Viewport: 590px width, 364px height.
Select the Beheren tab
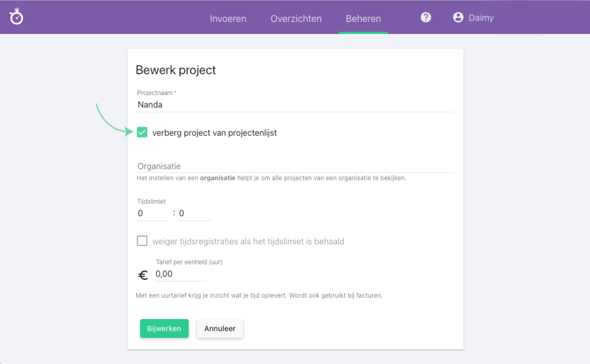coord(363,18)
